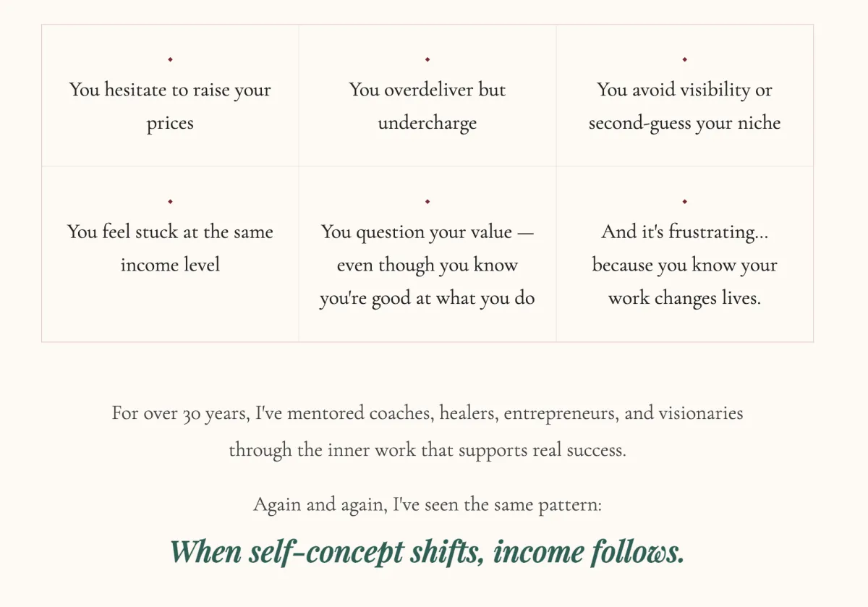Click the 'You question your value —' line
Image resolution: width=868 pixels, height=607 pixels.
click(x=427, y=232)
